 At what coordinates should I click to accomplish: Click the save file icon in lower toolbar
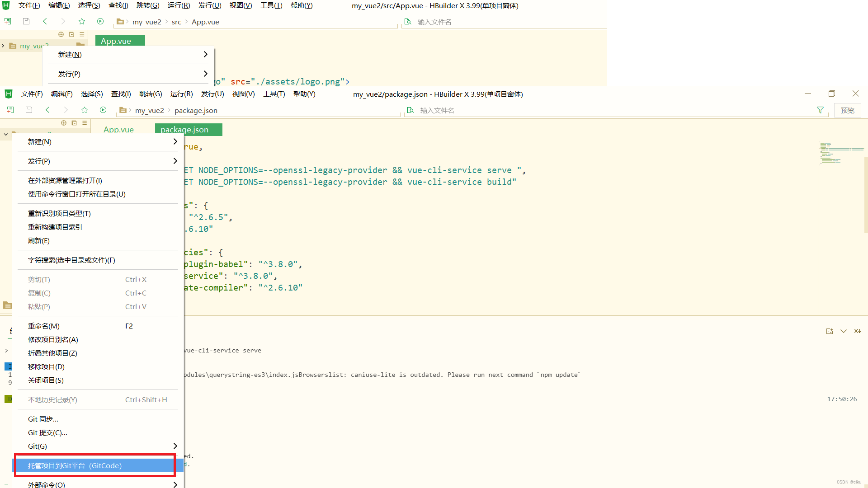click(29, 110)
